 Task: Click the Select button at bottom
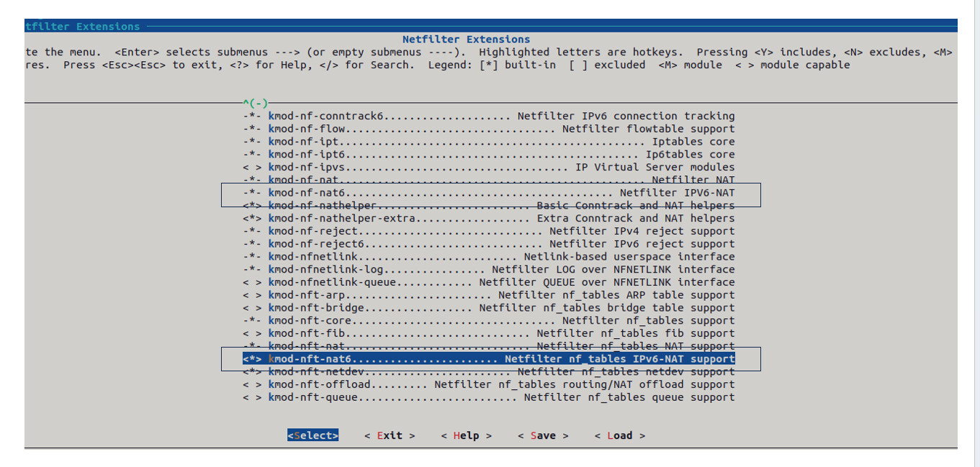(313, 435)
